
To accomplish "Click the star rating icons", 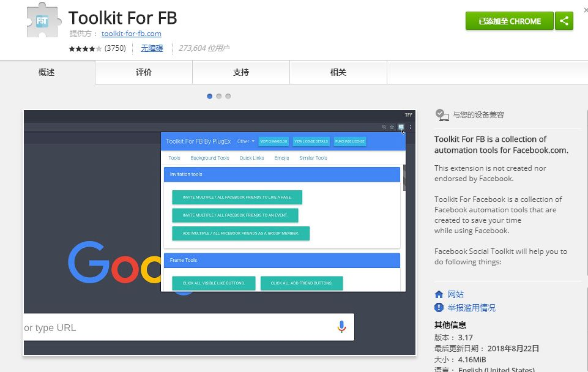I will [x=85, y=48].
